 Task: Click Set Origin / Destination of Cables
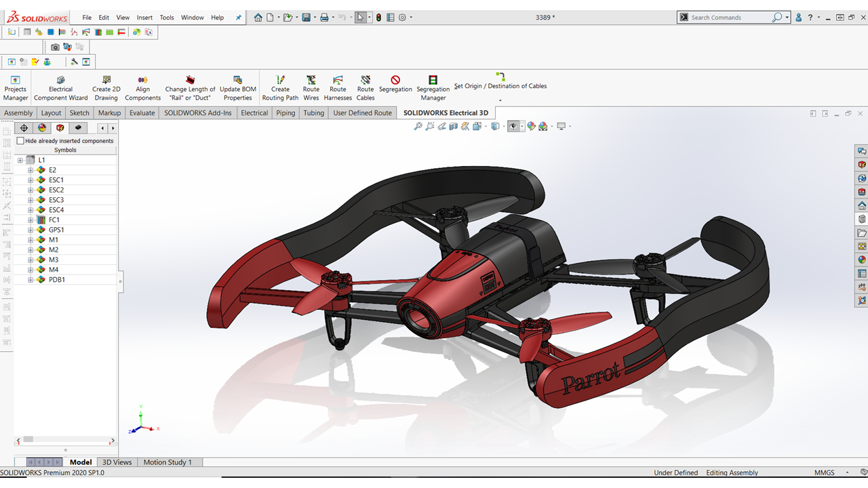pos(500,82)
